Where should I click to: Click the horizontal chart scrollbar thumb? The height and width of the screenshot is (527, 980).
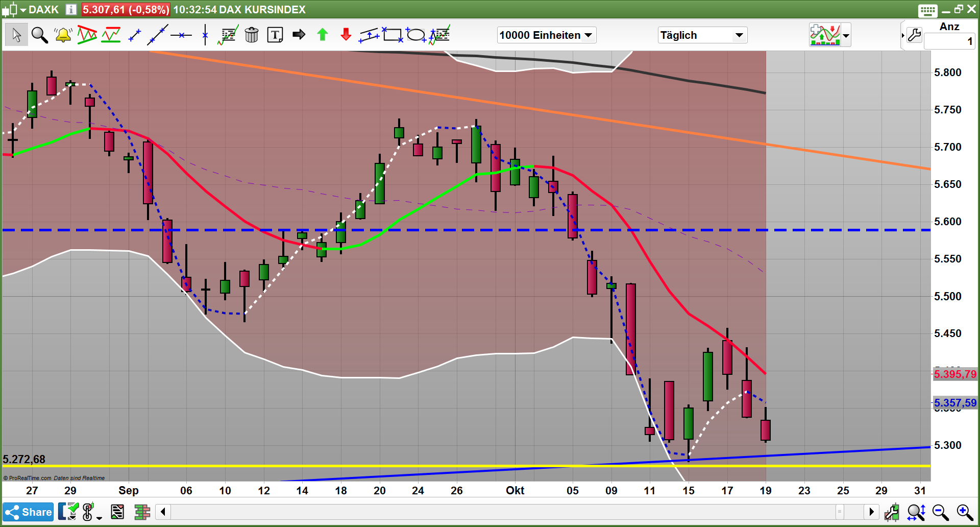(x=840, y=512)
